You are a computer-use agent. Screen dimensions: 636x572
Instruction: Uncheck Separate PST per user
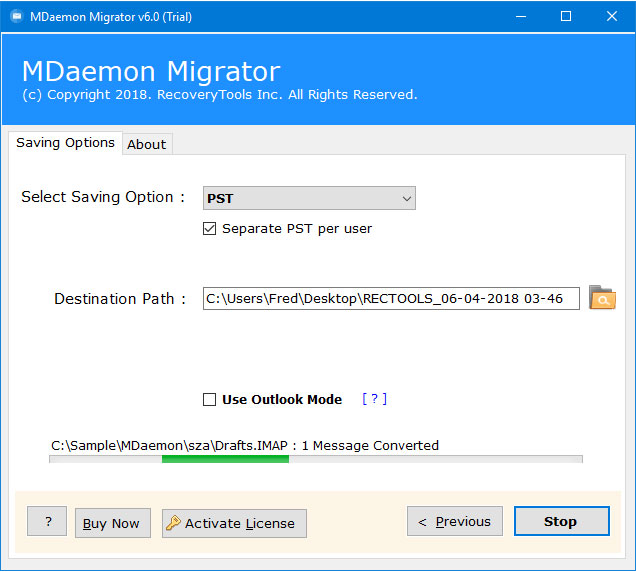click(x=209, y=229)
